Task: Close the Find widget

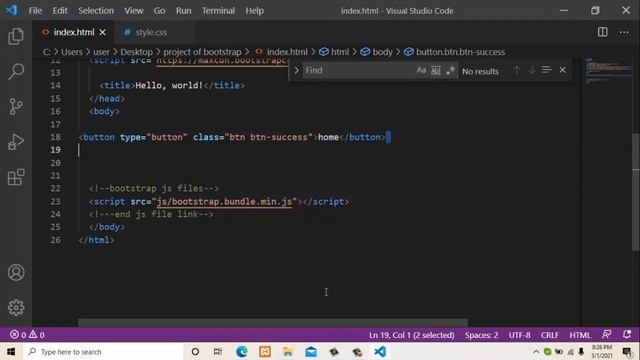Action: 562,70
